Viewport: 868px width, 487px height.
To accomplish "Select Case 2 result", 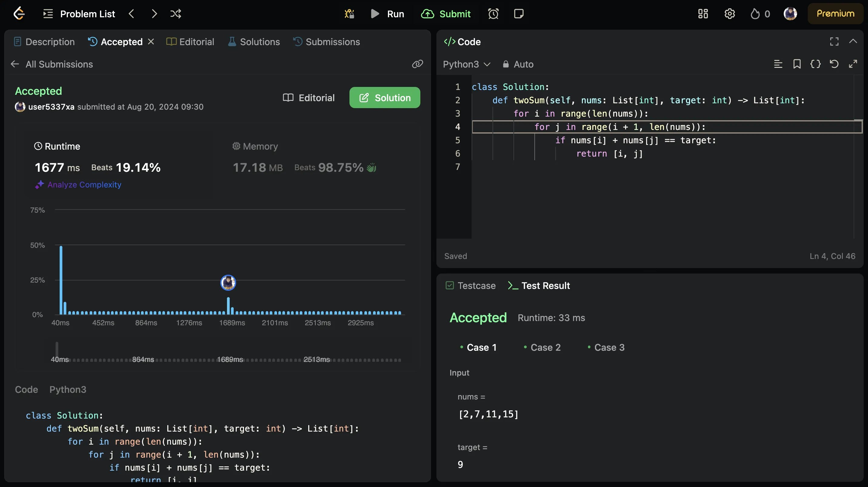I will [542, 347].
